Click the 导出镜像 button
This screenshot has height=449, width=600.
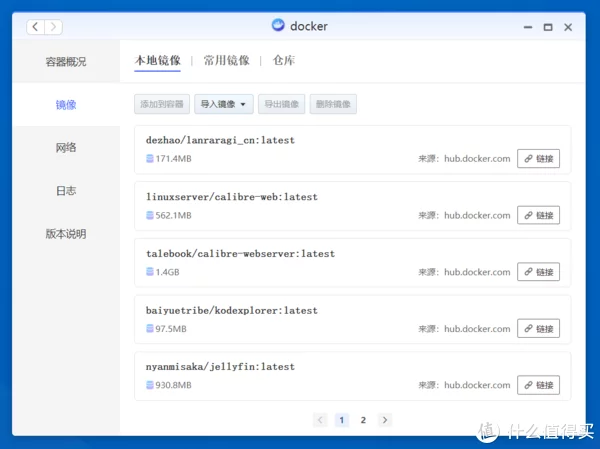pos(282,104)
